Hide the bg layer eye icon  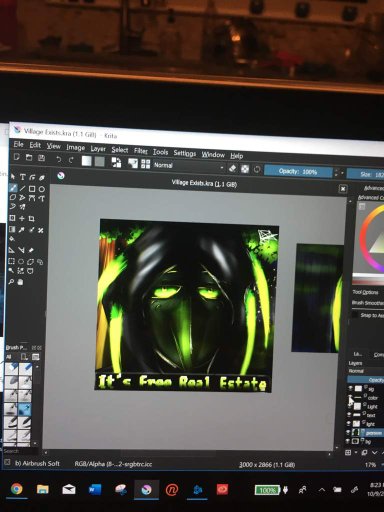coord(348,441)
